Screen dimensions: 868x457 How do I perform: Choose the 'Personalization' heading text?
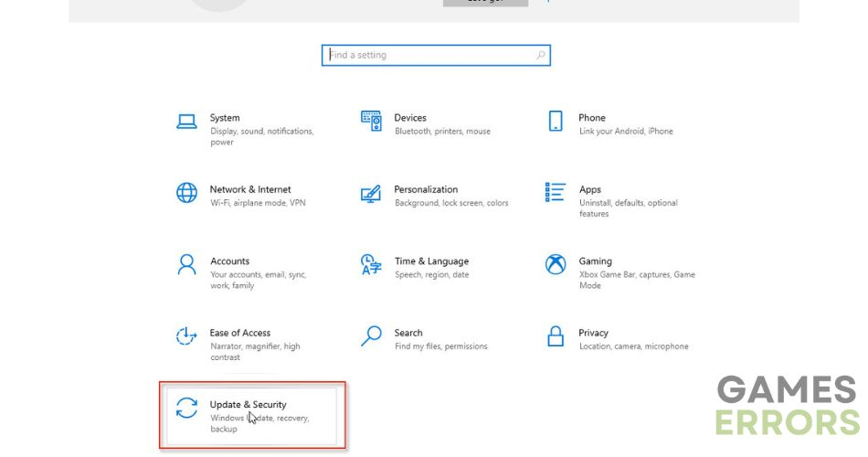pyautogui.click(x=426, y=189)
